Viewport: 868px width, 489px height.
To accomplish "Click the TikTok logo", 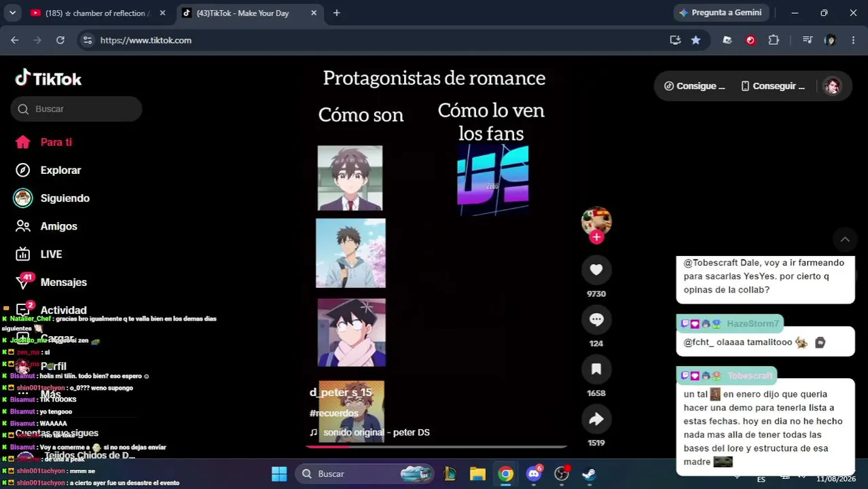I will [48, 79].
